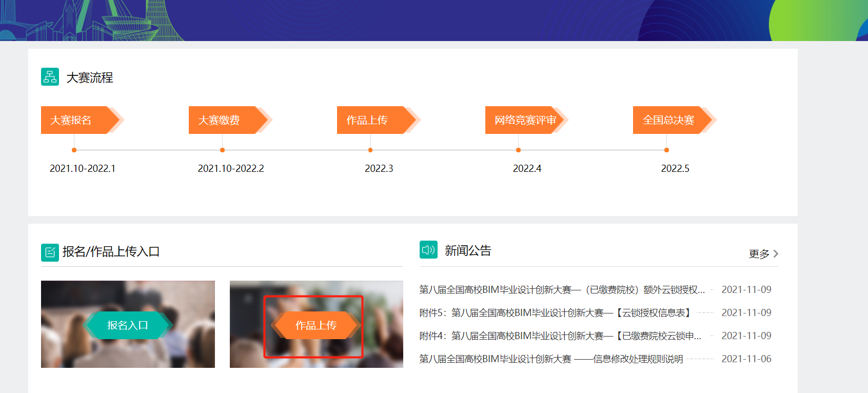Click the 新闻公告 speaker icon
This screenshot has width=868, height=393.
[x=428, y=250]
